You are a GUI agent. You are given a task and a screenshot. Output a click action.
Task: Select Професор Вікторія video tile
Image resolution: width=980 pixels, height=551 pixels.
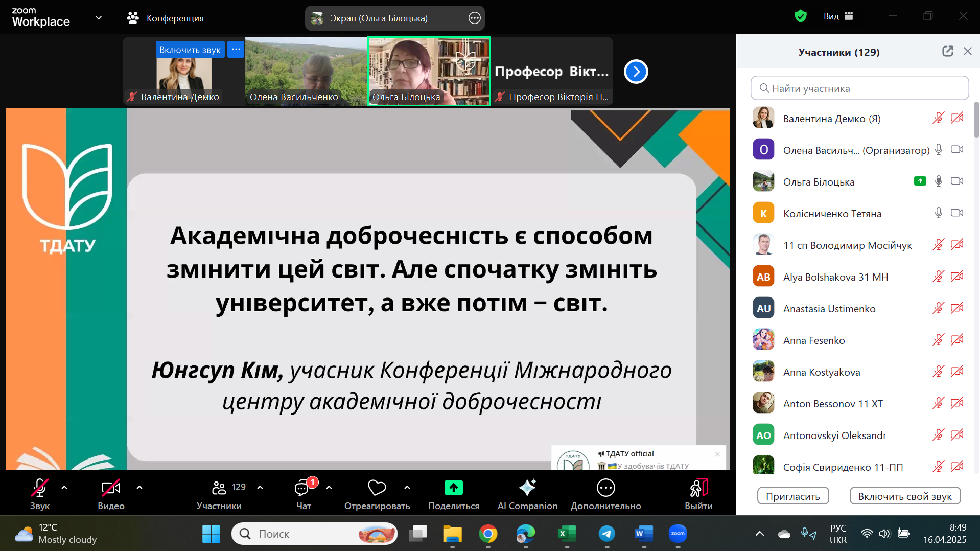point(552,71)
